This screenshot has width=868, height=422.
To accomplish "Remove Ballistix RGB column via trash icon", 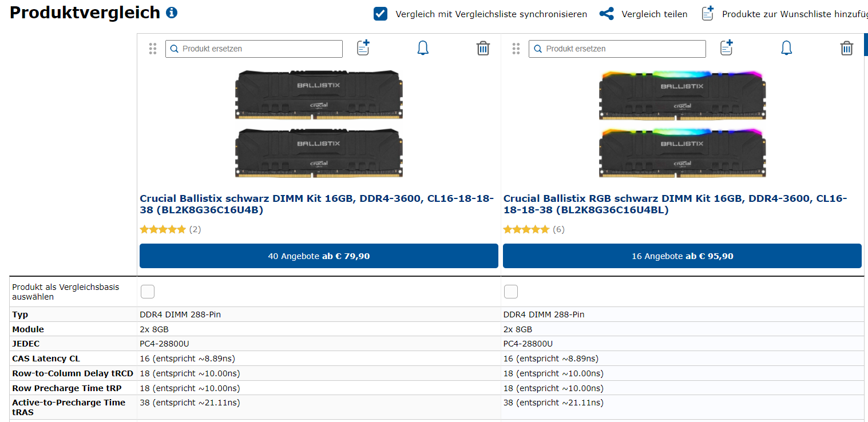I will point(847,48).
